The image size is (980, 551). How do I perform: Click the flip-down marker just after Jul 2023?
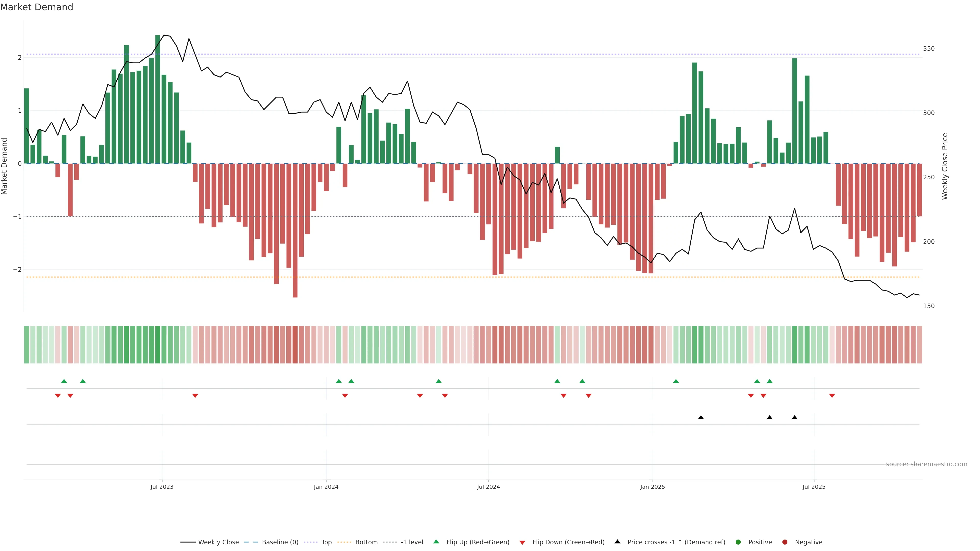(195, 396)
